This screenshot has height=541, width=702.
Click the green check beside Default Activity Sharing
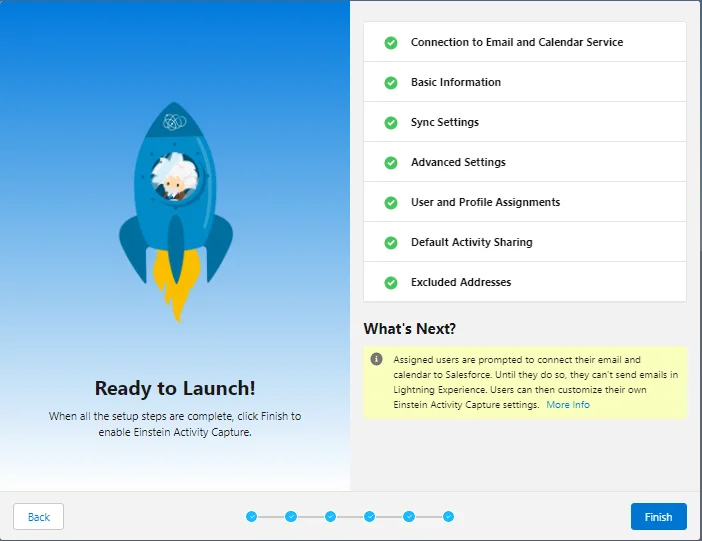(x=391, y=242)
